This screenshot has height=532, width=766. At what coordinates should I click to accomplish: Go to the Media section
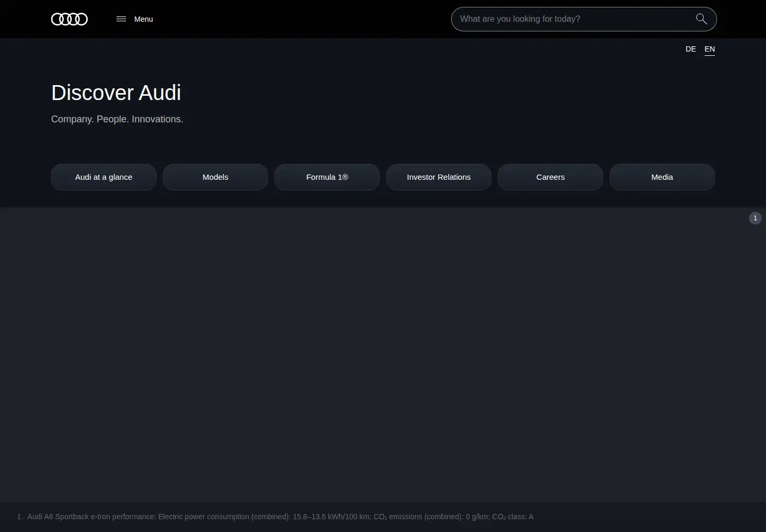pos(662,177)
